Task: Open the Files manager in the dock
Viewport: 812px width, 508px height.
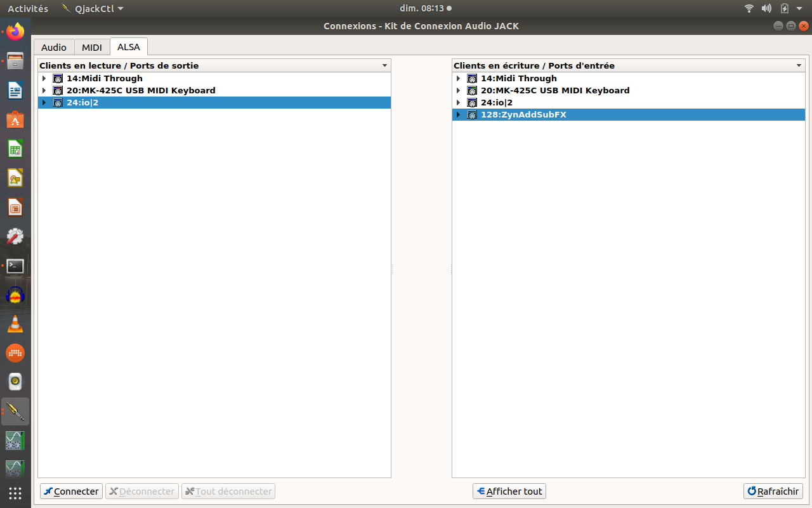Action: (15, 61)
